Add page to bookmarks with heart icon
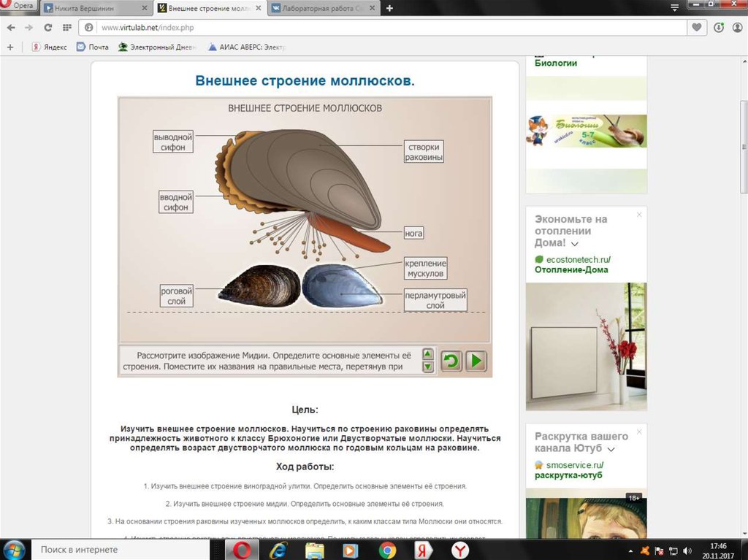The width and height of the screenshot is (748, 560). click(698, 28)
